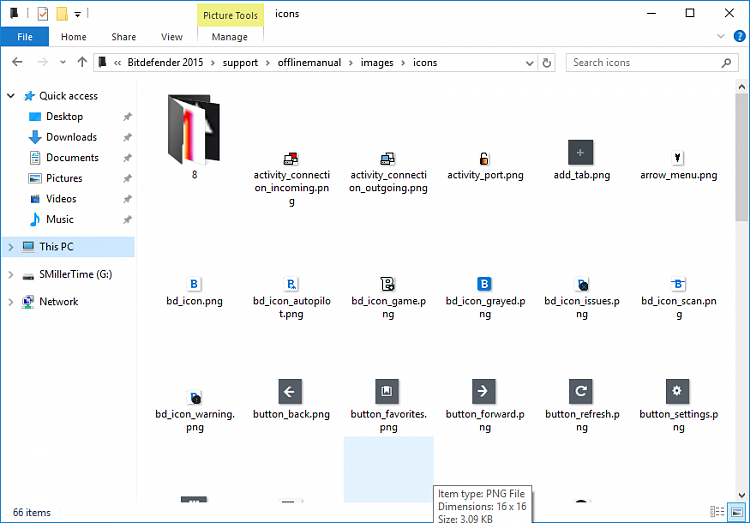This screenshot has width=750, height=523.
Task: Switch to Details view layout
Action: click(x=717, y=512)
